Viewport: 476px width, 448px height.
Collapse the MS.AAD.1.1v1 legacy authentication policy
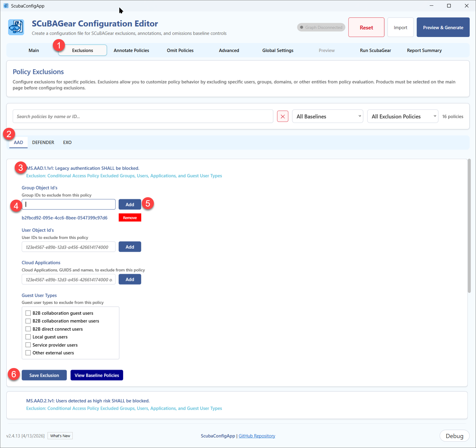pos(83,168)
